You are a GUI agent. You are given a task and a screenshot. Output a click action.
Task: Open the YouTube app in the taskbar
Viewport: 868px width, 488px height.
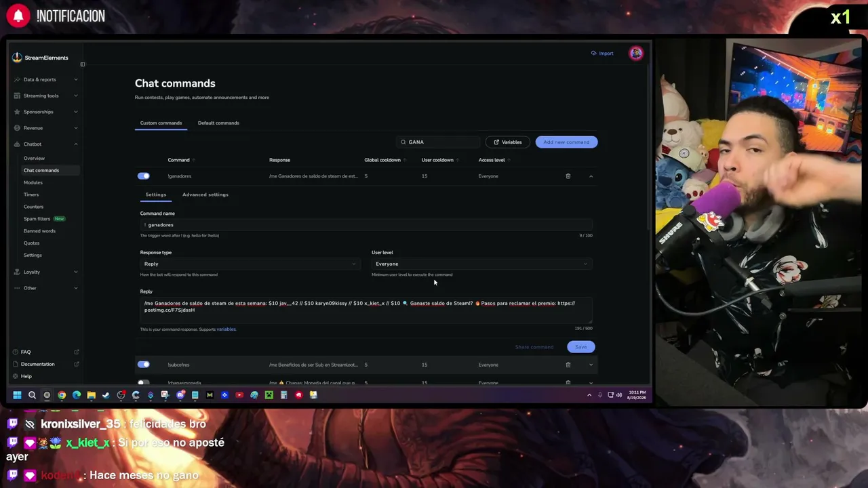pos(239,395)
